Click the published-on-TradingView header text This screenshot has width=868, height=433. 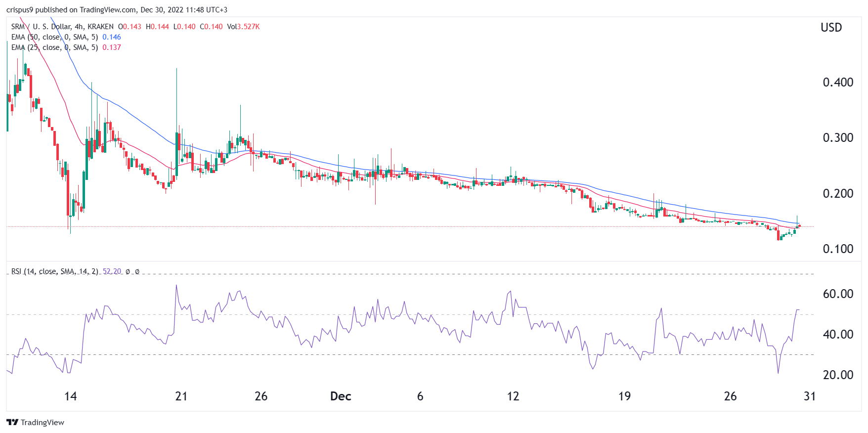click(117, 9)
